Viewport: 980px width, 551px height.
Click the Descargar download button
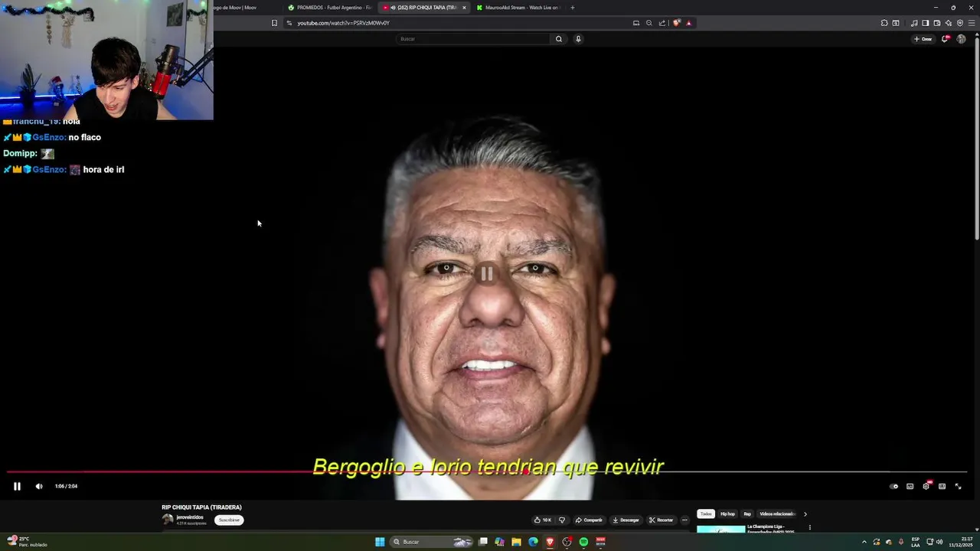(x=626, y=520)
